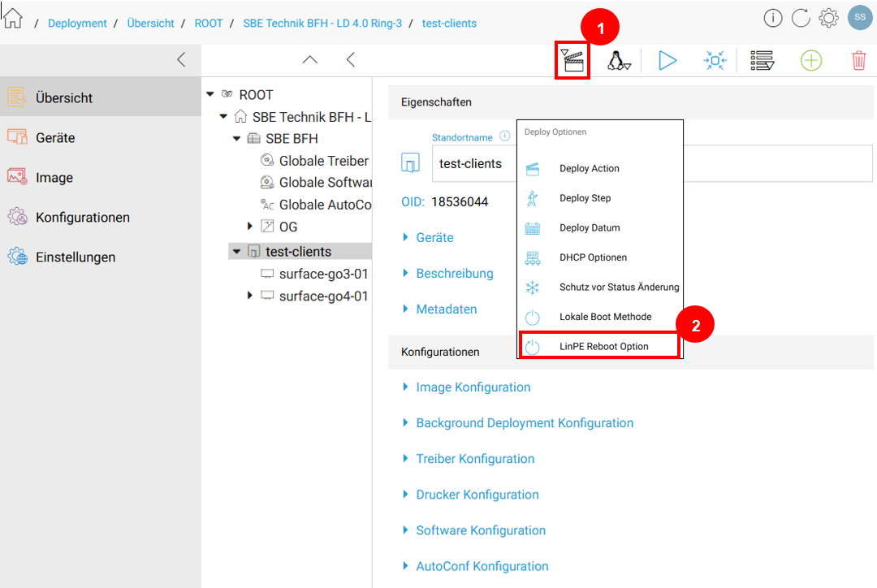Expand the OG tree node arrow
The height and width of the screenshot is (588, 877).
(249, 226)
